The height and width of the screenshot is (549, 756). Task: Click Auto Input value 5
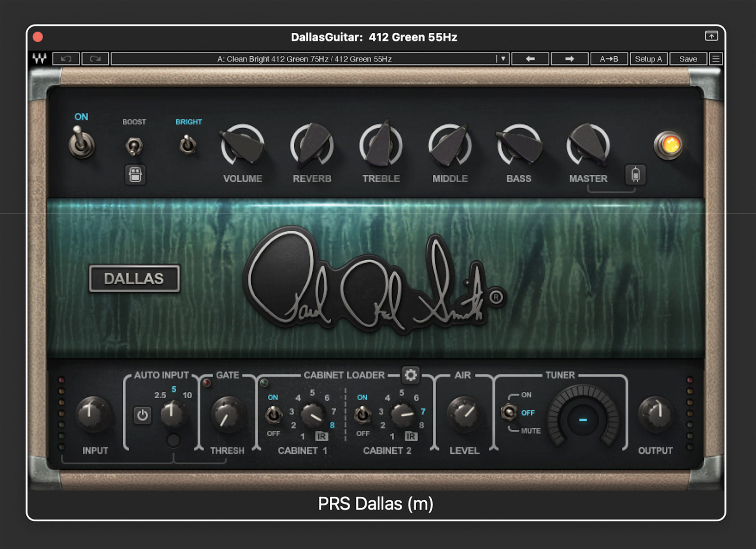click(x=174, y=389)
